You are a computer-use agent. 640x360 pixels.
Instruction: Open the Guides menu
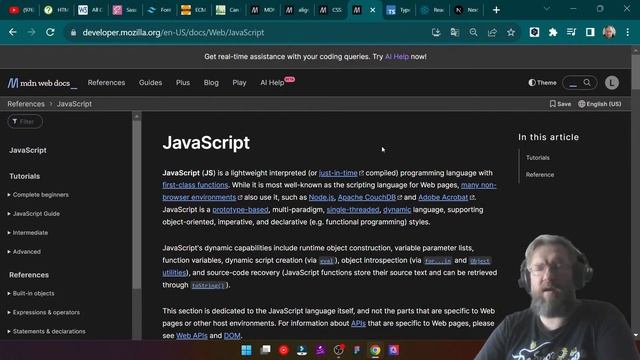click(150, 82)
